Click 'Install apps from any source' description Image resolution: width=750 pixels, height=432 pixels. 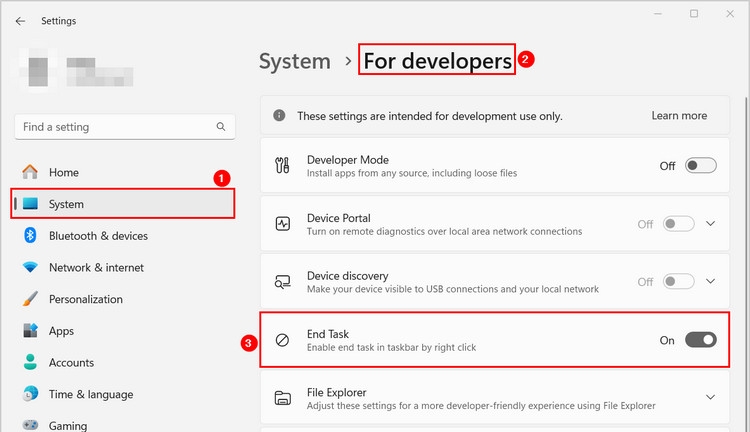coord(412,173)
